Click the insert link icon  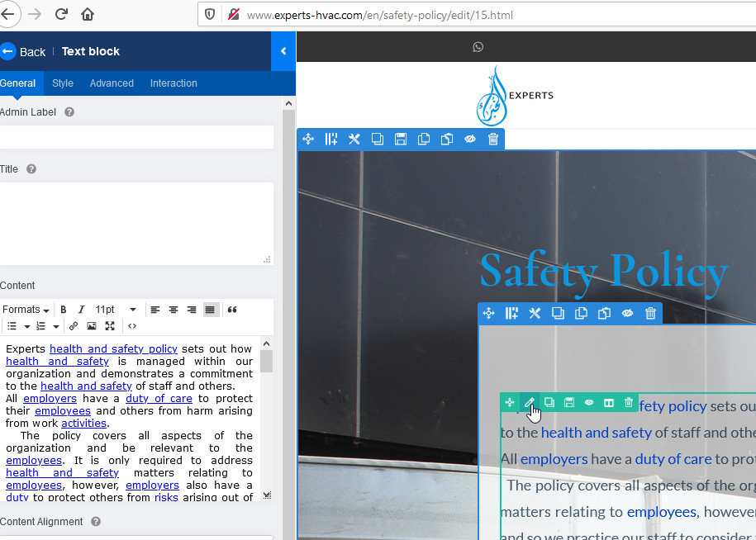click(x=74, y=326)
